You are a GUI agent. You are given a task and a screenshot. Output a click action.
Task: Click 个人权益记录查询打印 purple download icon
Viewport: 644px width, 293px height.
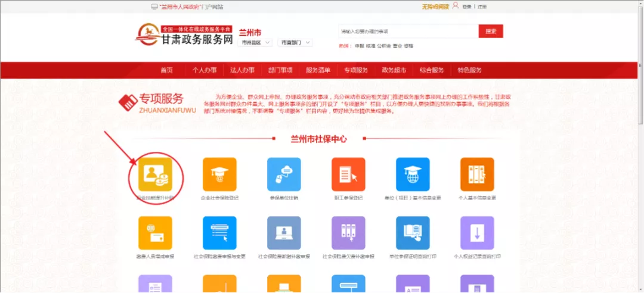(477, 233)
